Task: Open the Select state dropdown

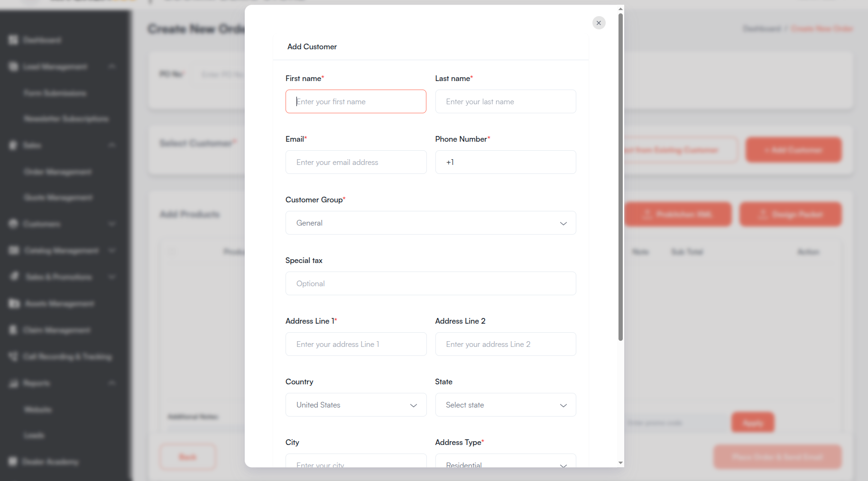Action: pos(506,405)
